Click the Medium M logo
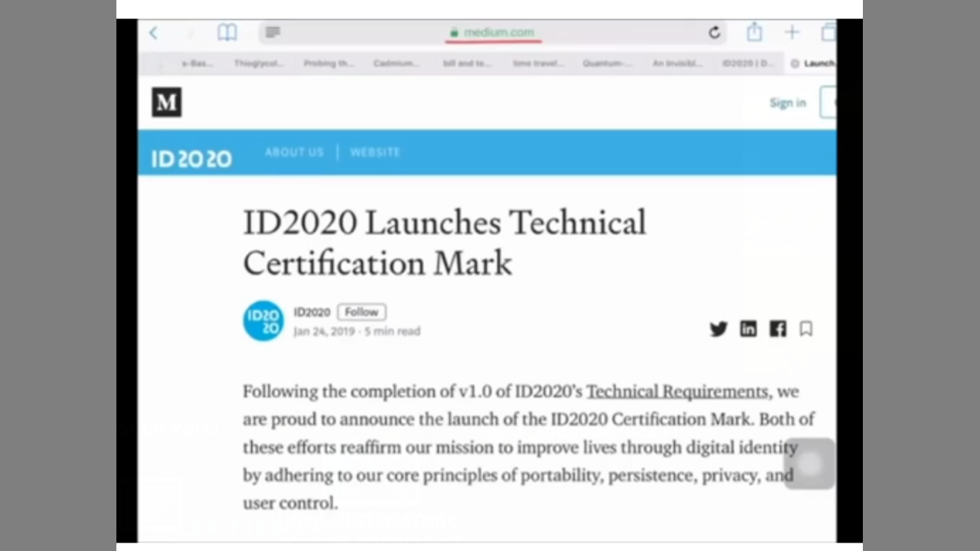Screen dimensions: 980x551 point(166,103)
